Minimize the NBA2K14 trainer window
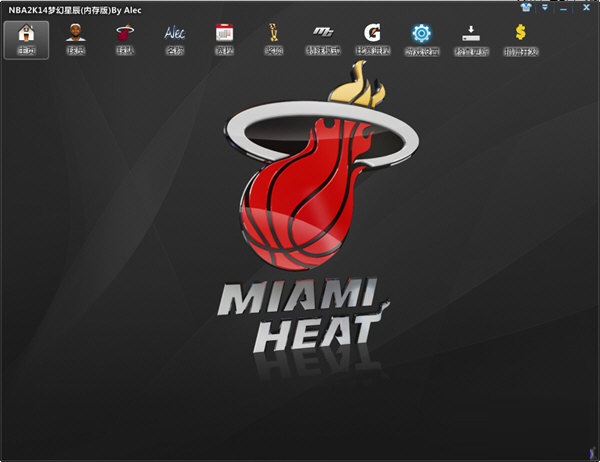This screenshot has height=462, width=600. pos(563,7)
